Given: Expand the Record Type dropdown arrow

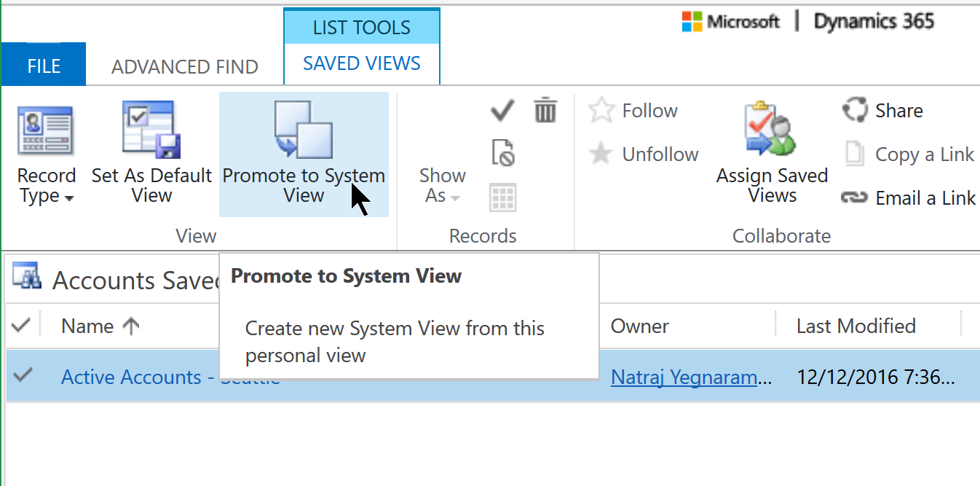Looking at the screenshot, I should 69,198.
